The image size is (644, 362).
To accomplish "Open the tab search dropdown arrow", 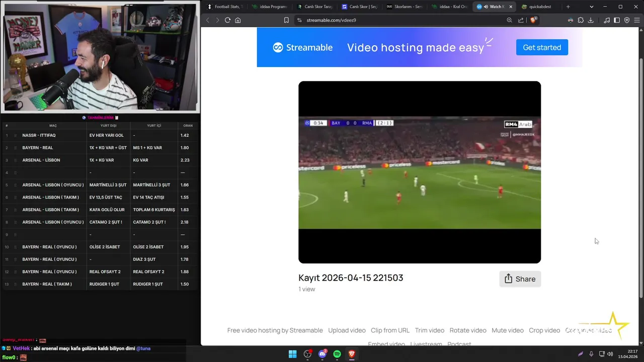I will (591, 7).
